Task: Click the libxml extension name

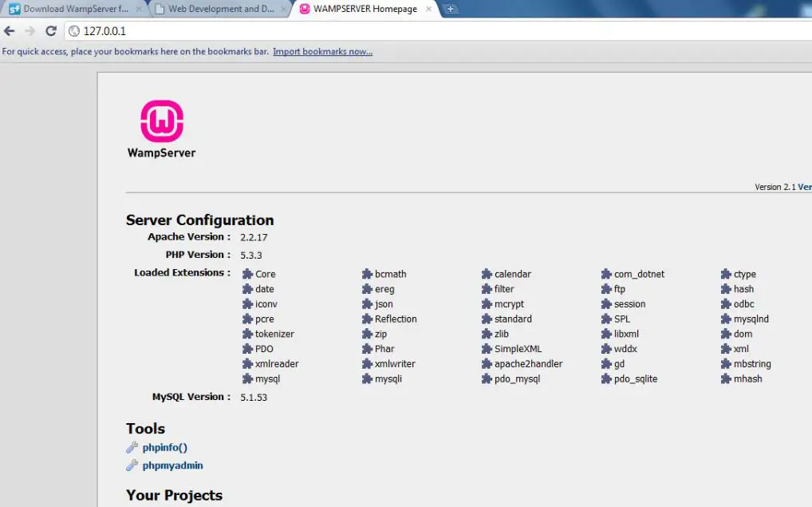Action: (627, 334)
